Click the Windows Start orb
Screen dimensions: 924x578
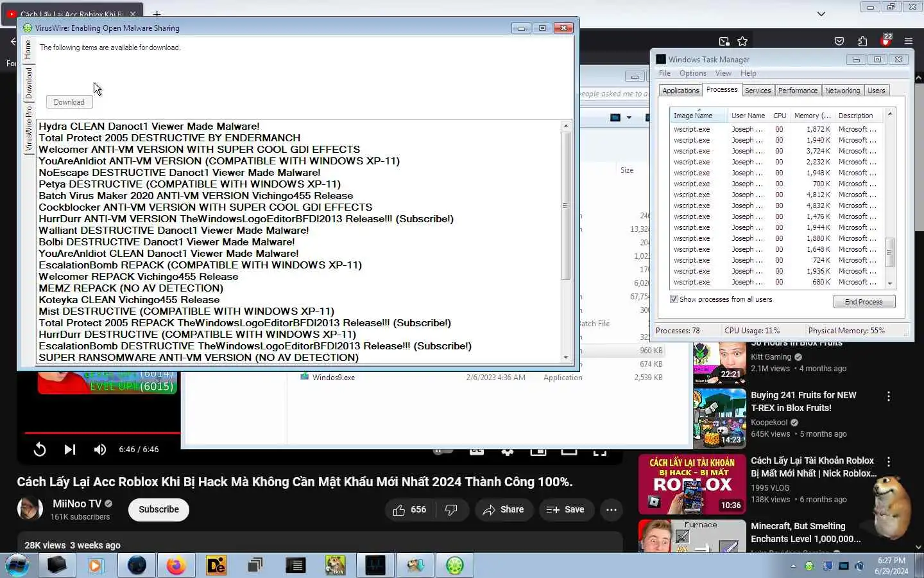click(x=17, y=565)
